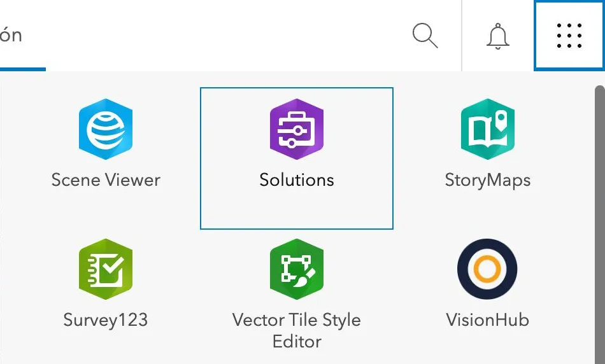Launch the StoryMaps book icon
This screenshot has width=605, height=364.
[488, 129]
